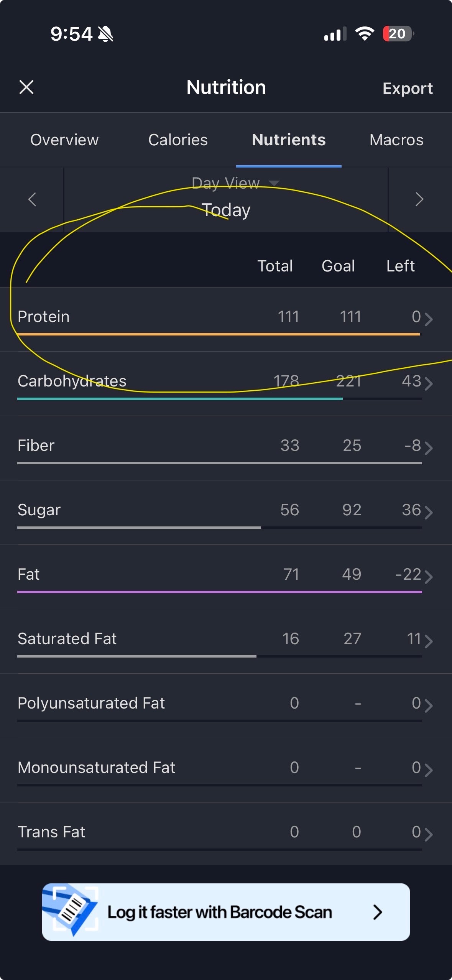Open the Macros tab

point(396,140)
